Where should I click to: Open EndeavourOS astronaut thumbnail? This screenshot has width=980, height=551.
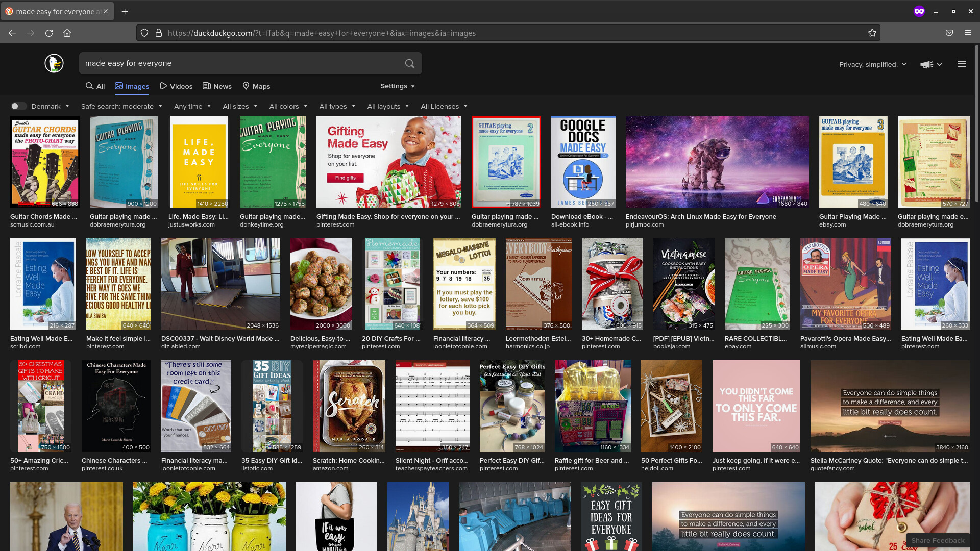(717, 162)
